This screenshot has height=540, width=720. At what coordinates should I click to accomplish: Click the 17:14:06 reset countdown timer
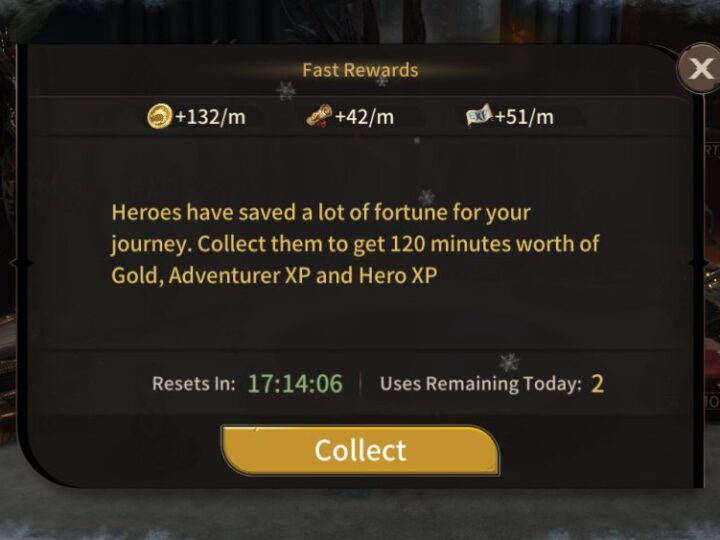pyautogui.click(x=295, y=384)
